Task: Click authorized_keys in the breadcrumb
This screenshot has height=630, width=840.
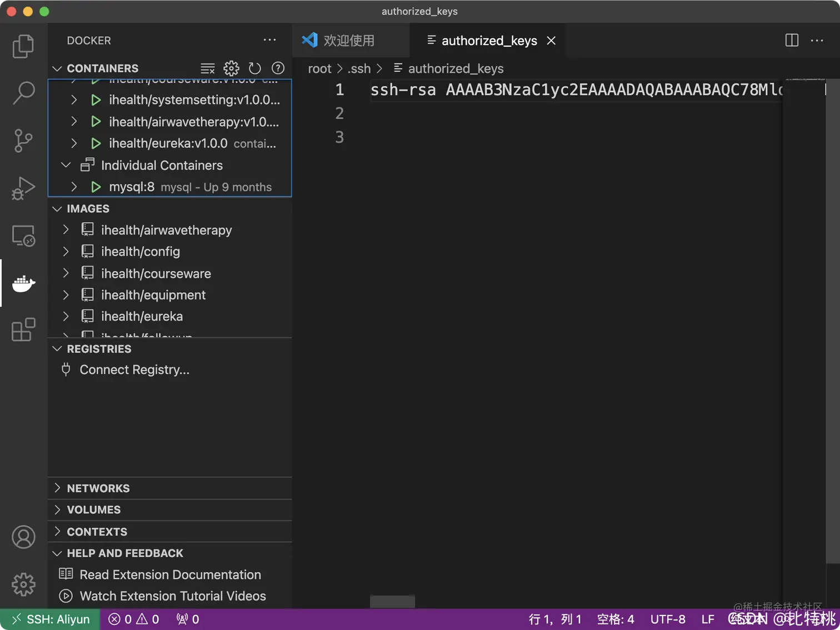Action: coord(456,68)
